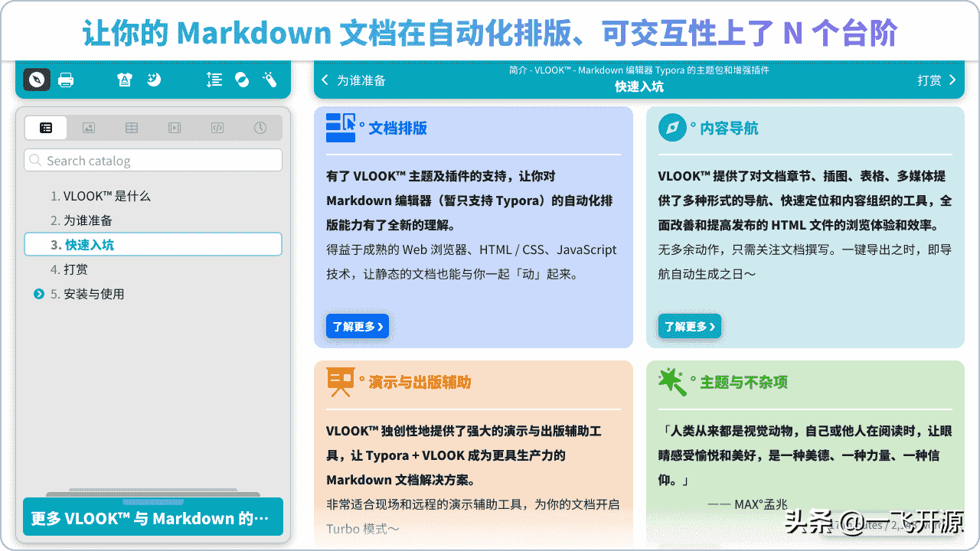Image resolution: width=980 pixels, height=551 pixels.
Task: Click the 更多 VLOOK™ 与 Markdown banner
Action: click(153, 517)
